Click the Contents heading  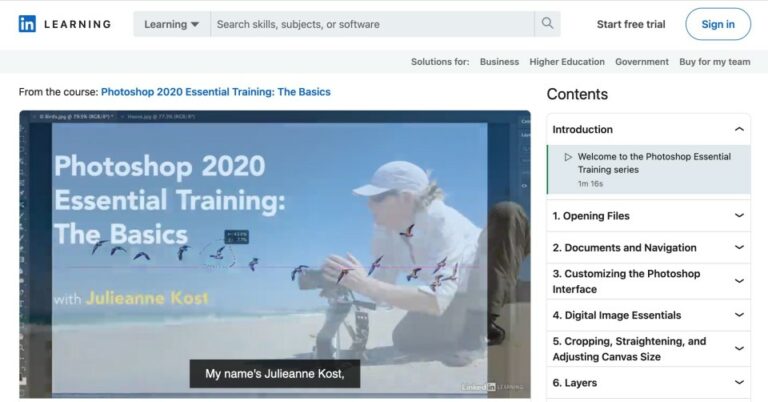coord(577,94)
